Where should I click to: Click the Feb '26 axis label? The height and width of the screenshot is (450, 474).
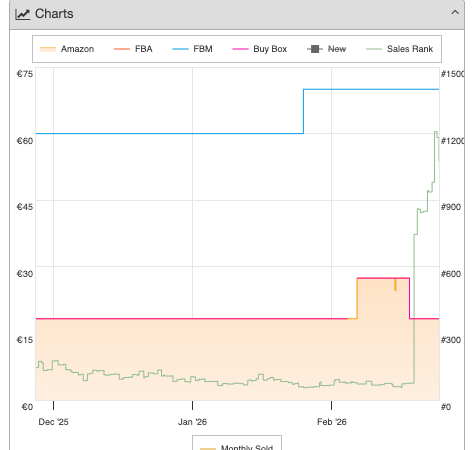[332, 422]
